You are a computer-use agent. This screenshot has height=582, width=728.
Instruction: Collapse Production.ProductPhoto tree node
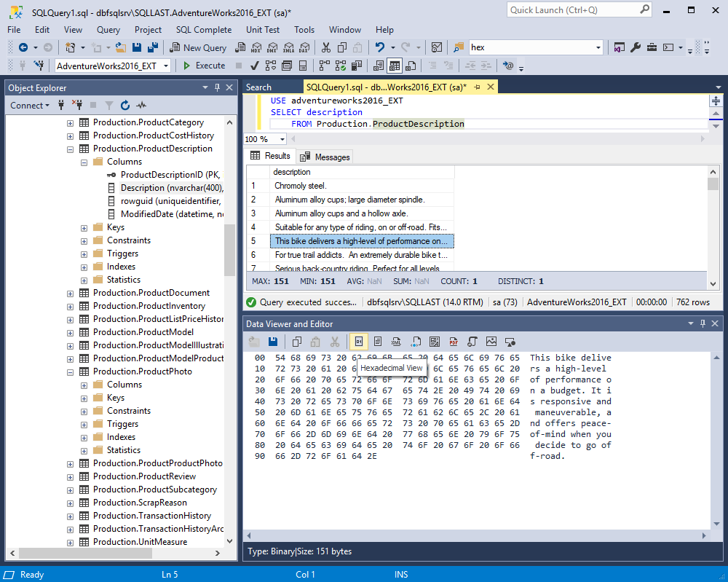[70, 372]
